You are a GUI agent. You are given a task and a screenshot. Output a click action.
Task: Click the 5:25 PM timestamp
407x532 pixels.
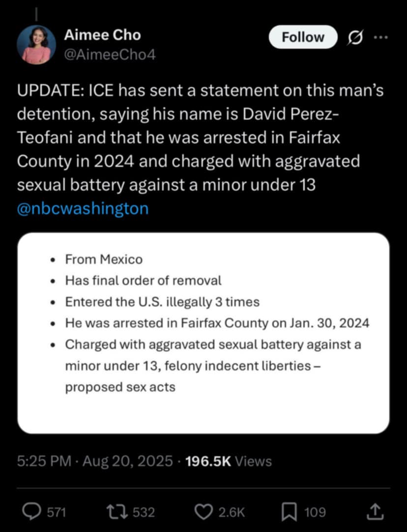[x=44, y=461]
